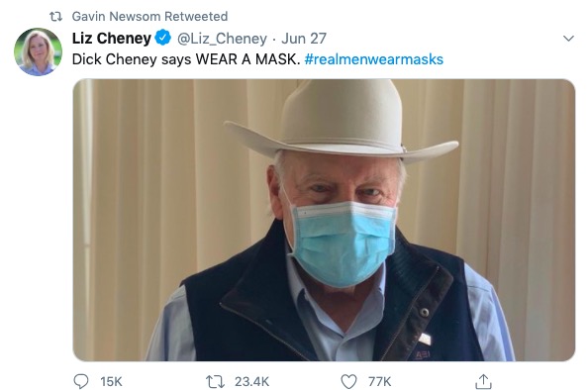Expand the tweet options chevron
This screenshot has height=390, width=588.
pos(568,39)
